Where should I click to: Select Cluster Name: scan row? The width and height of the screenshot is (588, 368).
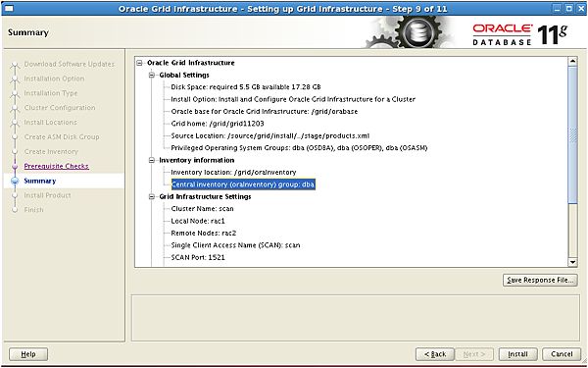coord(203,209)
